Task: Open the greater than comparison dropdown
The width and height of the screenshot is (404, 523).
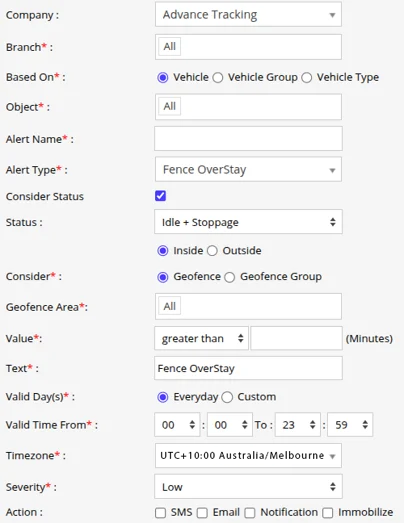Action: tap(201, 338)
